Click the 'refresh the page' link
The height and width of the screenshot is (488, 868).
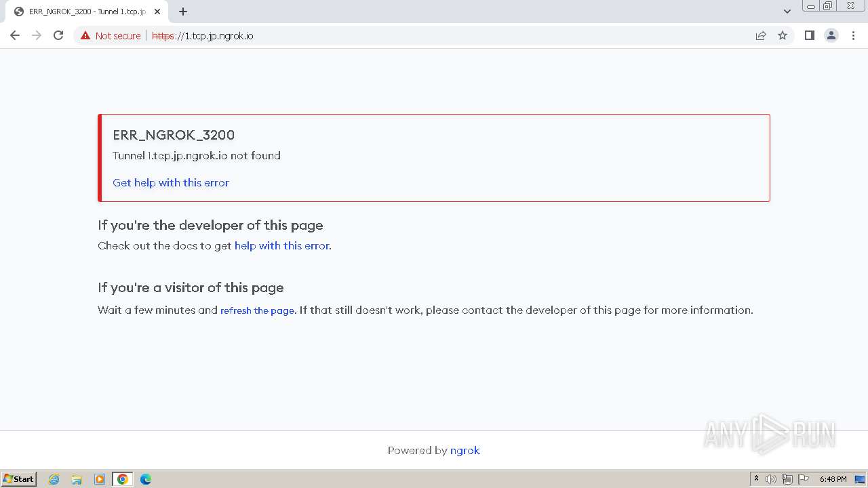pos(257,310)
